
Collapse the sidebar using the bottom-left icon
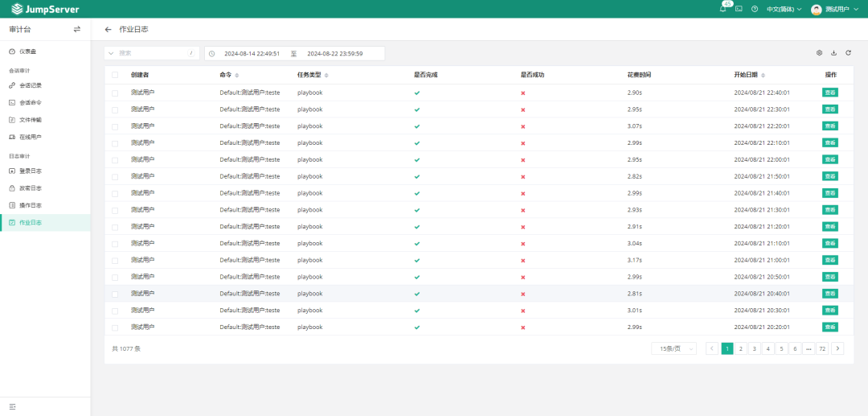coord(12,406)
